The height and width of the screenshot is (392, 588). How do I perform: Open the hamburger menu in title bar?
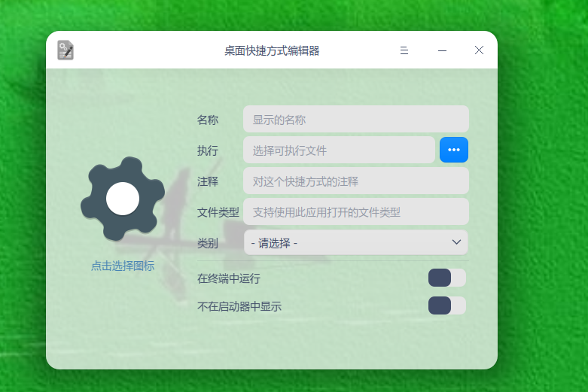[x=404, y=50]
